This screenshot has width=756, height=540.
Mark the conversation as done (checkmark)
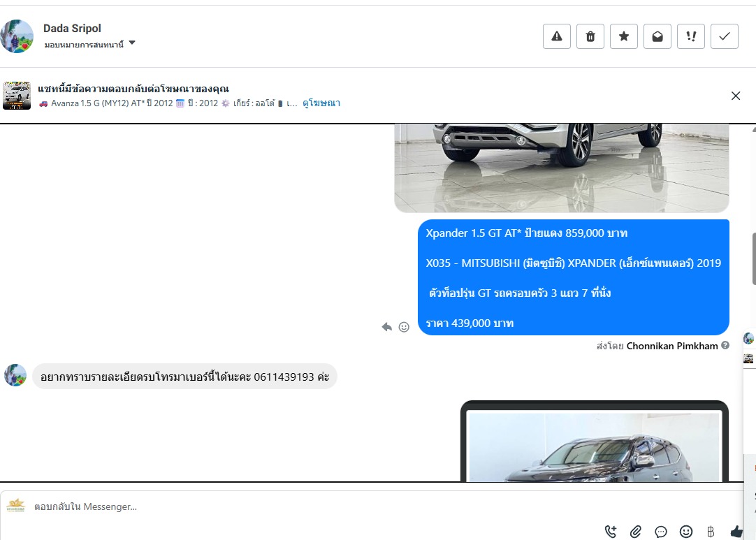tap(724, 36)
